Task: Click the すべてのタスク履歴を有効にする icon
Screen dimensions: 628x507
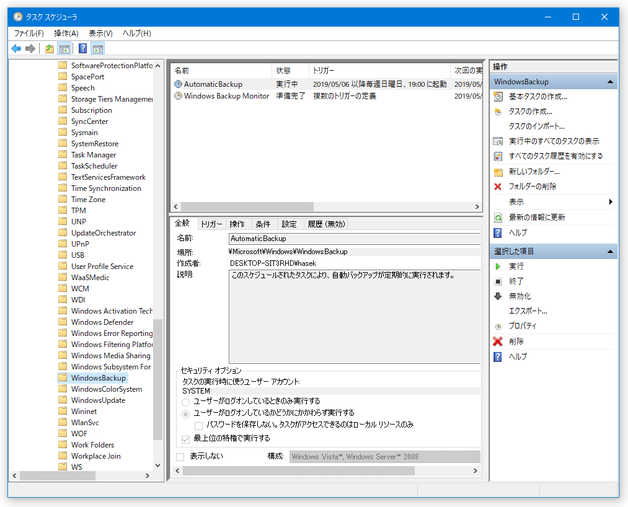Action: (498, 156)
